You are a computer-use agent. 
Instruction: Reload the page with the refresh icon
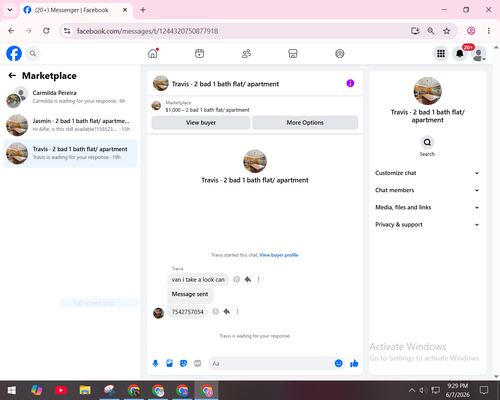(46, 31)
